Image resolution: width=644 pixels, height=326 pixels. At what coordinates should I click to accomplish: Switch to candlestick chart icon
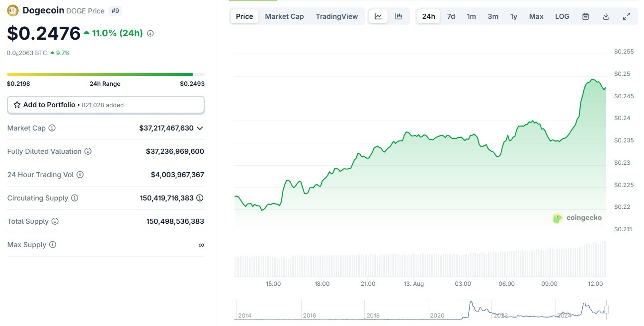point(399,16)
